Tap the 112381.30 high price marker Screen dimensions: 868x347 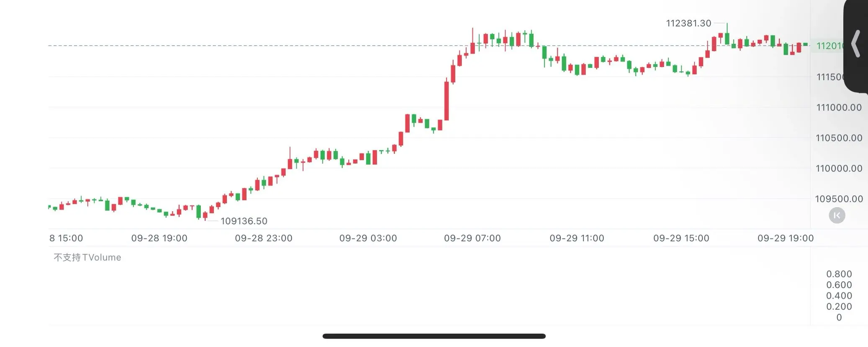(x=688, y=23)
